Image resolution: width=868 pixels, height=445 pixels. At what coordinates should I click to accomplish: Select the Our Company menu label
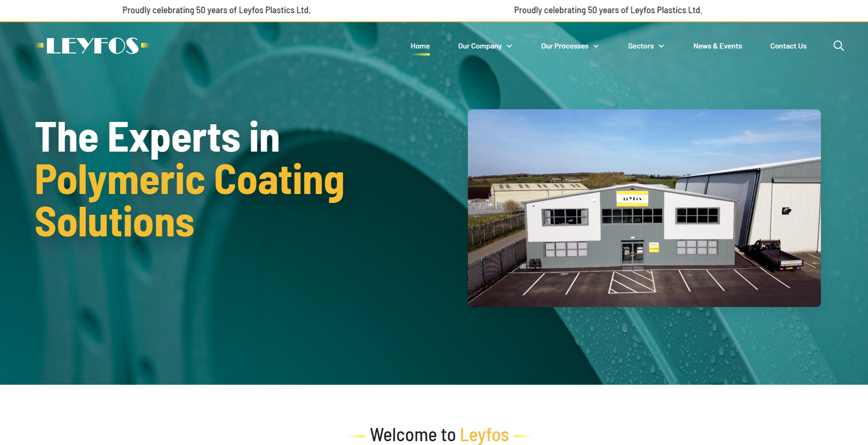click(480, 46)
